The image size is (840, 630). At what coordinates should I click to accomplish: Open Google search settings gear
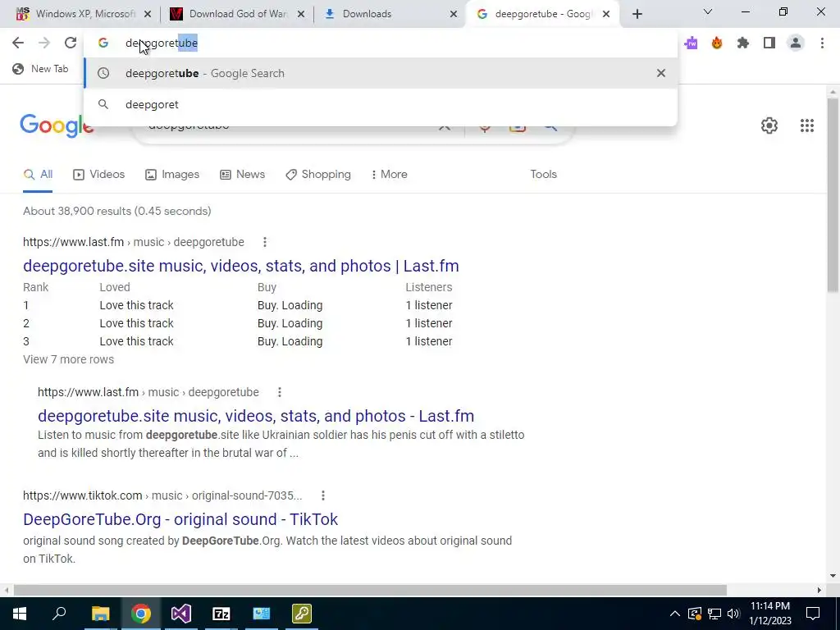[x=769, y=126]
